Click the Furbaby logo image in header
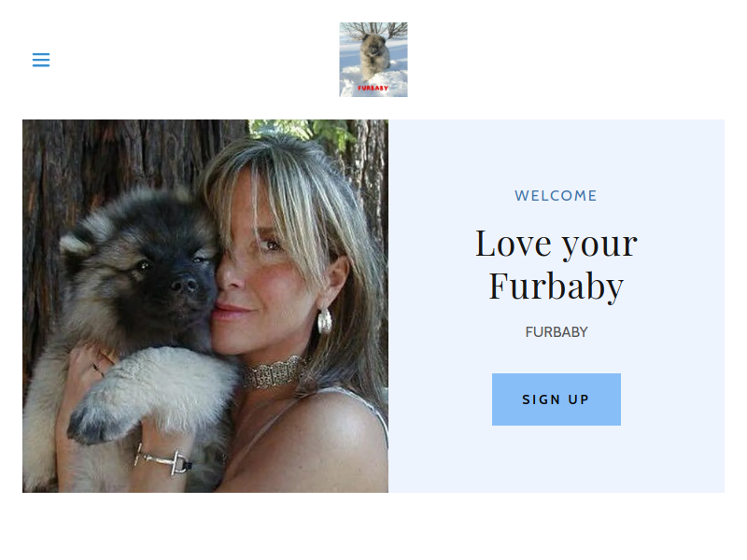The image size is (747, 560). point(373,60)
